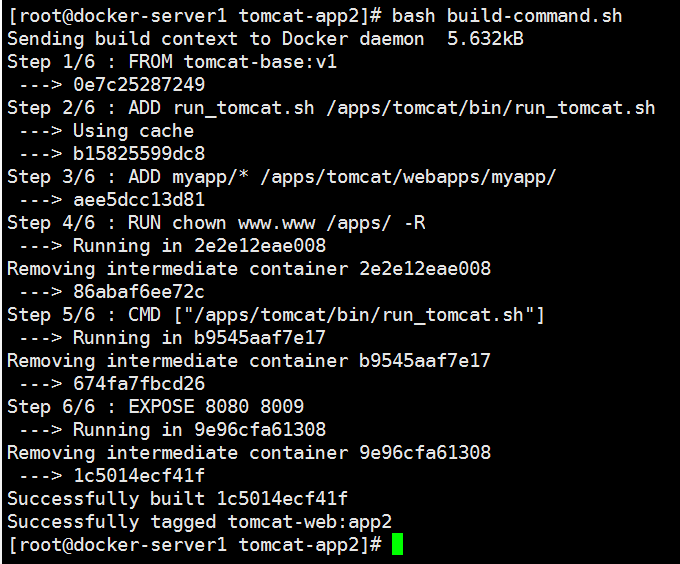Click 'Running in 2e2e12eae008' line
The image size is (680, 564).
(x=199, y=246)
